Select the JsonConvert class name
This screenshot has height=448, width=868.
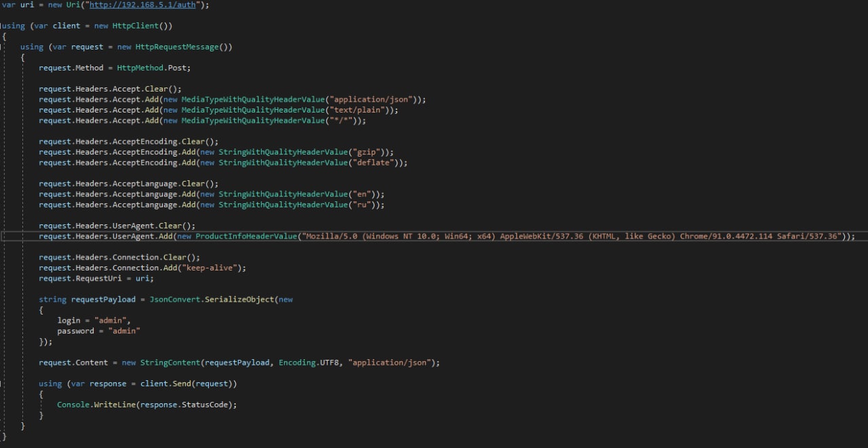coord(174,300)
